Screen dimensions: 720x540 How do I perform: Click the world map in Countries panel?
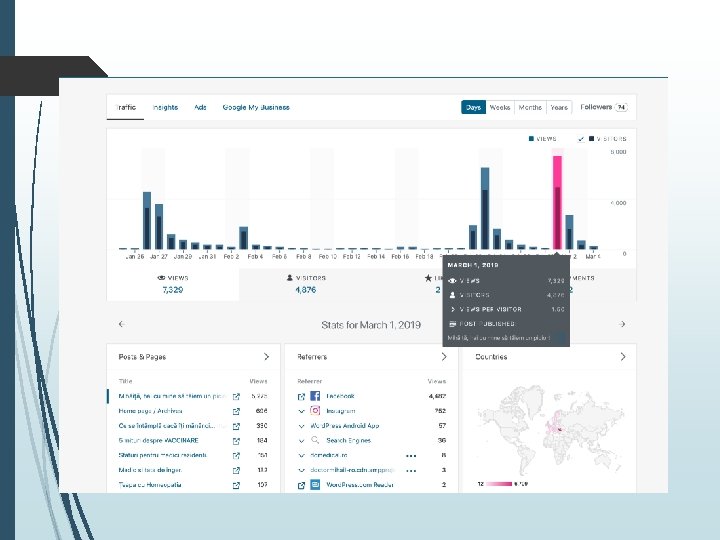549,431
